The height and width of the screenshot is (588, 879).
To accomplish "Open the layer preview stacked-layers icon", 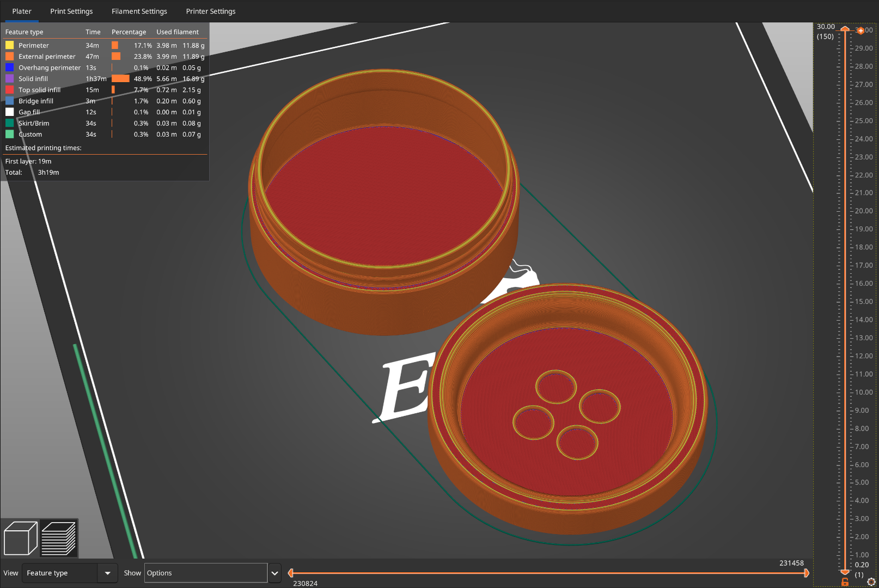I will pyautogui.click(x=58, y=538).
